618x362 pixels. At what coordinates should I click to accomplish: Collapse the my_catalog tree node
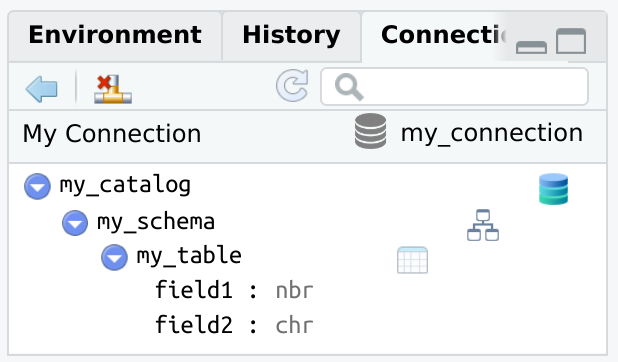click(37, 186)
